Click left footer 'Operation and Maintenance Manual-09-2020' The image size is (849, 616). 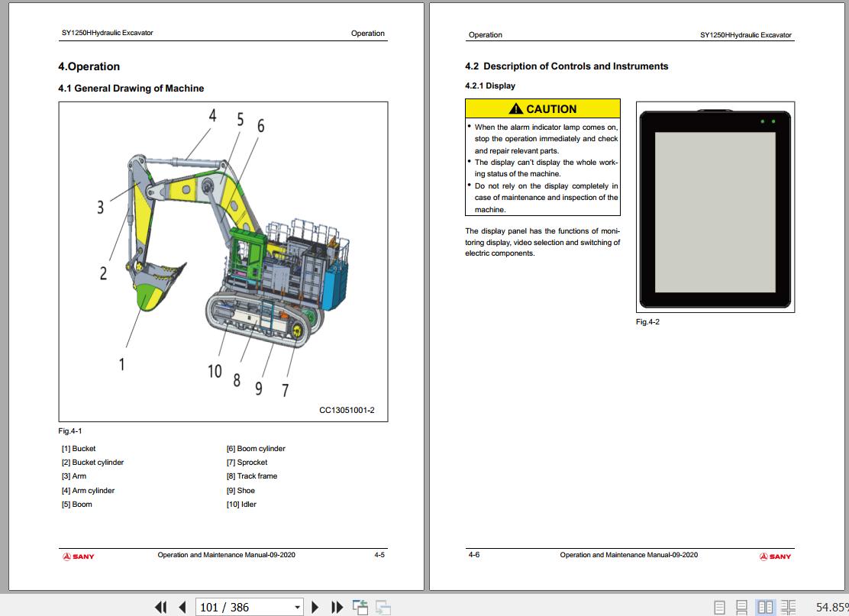226,555
